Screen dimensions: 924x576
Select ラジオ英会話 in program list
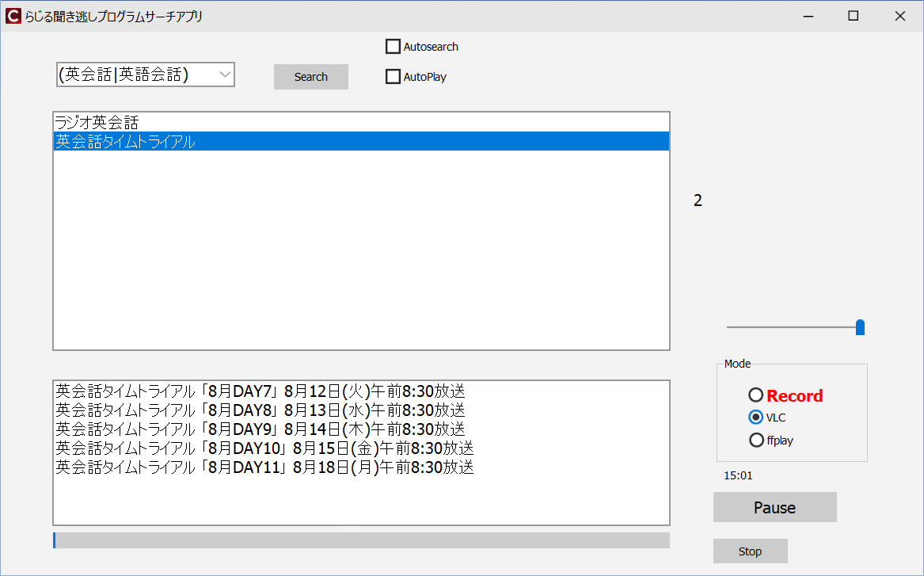[x=97, y=123]
